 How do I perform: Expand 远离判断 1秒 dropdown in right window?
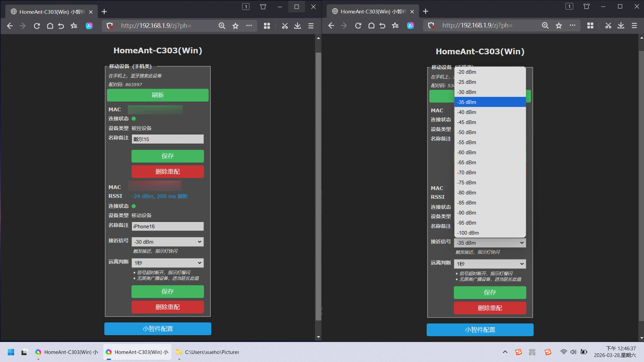pos(490,264)
